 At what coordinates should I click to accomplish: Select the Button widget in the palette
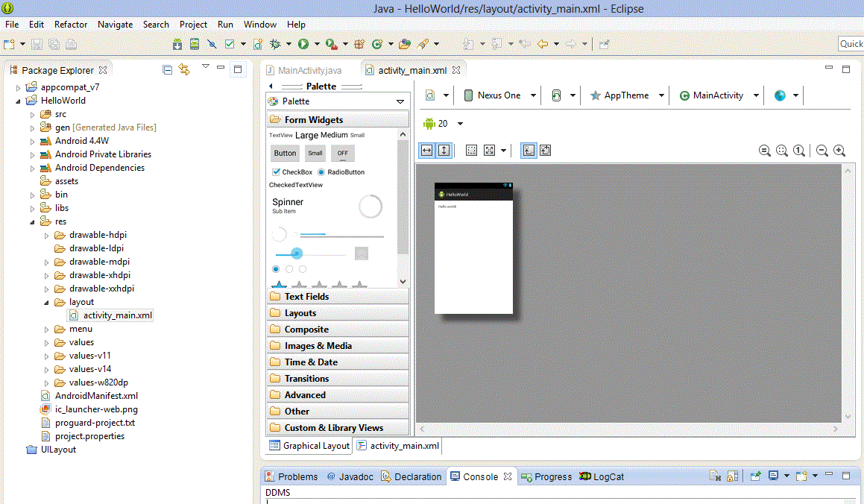coord(285,153)
